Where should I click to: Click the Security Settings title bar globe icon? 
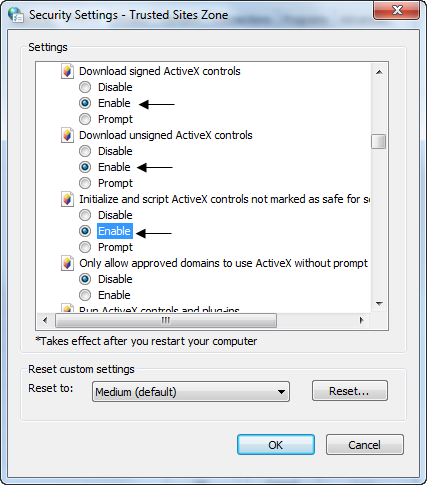tap(16, 15)
